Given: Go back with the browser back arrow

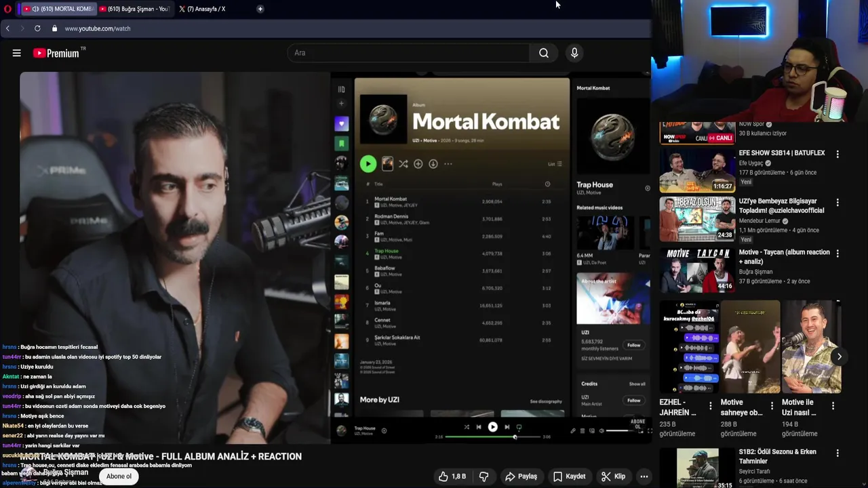Looking at the screenshot, I should (x=7, y=28).
